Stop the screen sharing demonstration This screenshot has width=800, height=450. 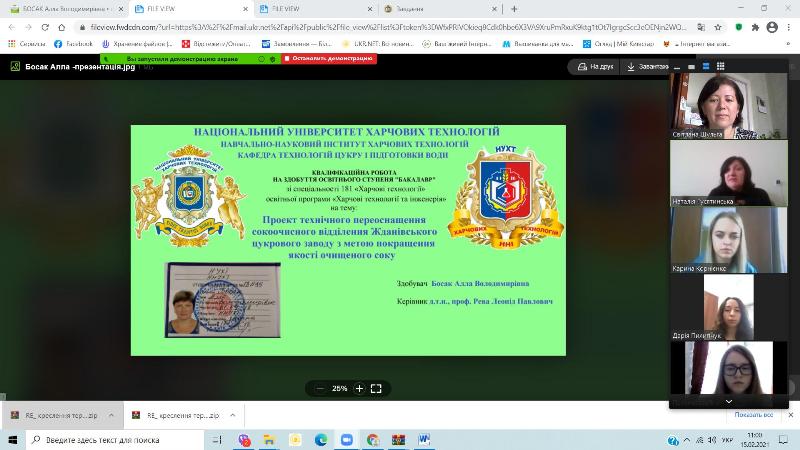pos(329,59)
